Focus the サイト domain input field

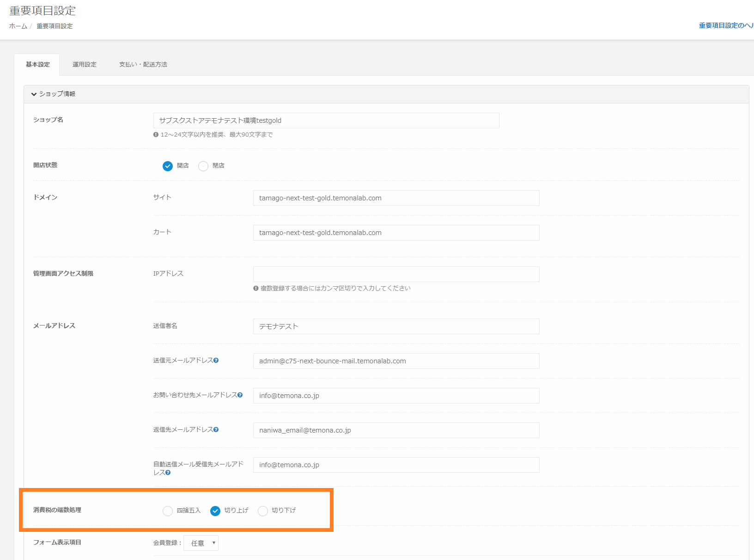pos(396,198)
